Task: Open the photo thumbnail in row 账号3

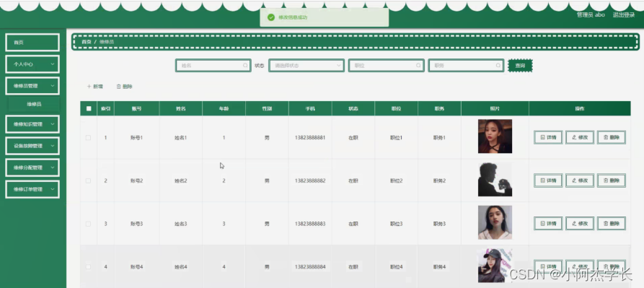Action: coord(495,222)
